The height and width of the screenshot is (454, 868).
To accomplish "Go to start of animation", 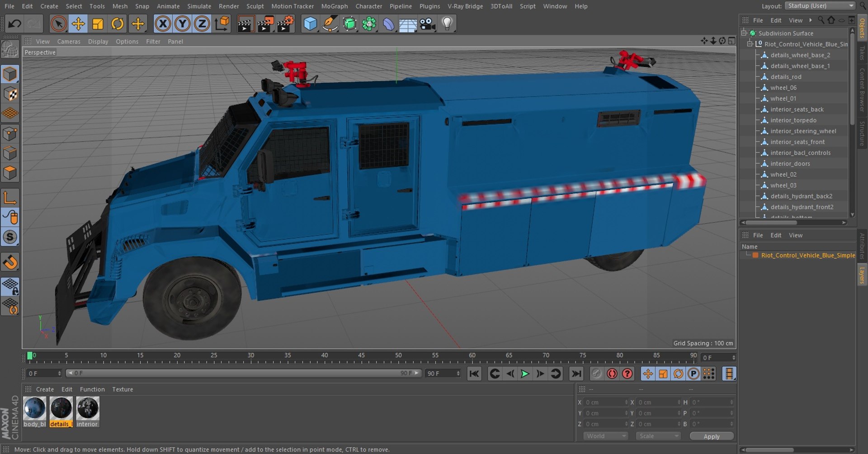I will [474, 374].
